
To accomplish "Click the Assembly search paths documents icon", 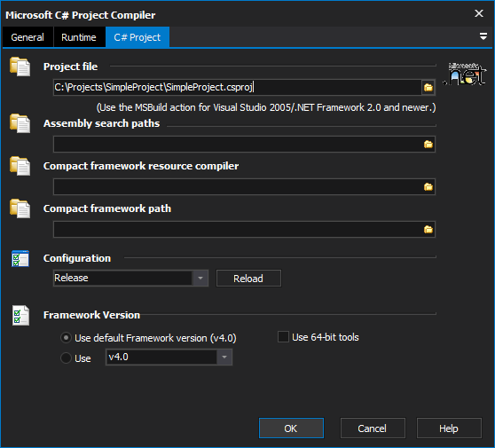I will [x=20, y=123].
